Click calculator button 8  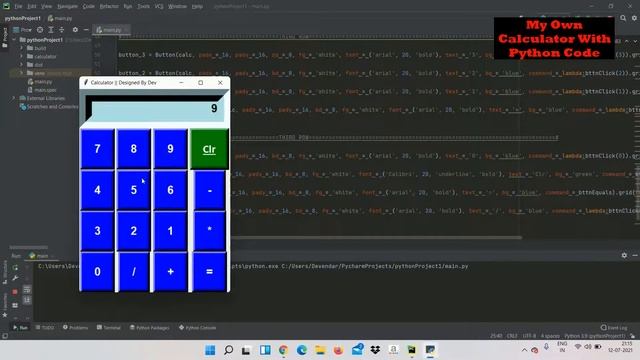coord(133,149)
